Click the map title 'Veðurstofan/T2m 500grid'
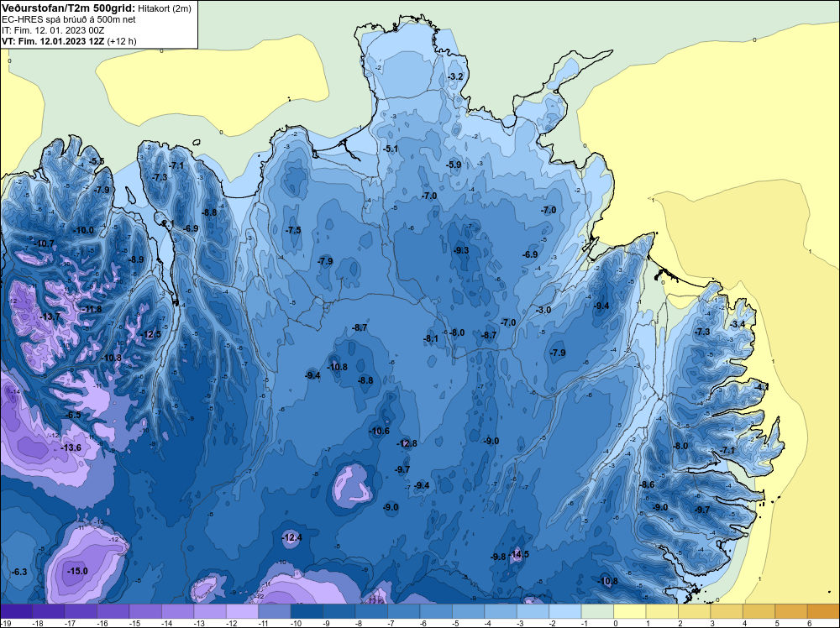The image size is (840, 628). click(69, 8)
